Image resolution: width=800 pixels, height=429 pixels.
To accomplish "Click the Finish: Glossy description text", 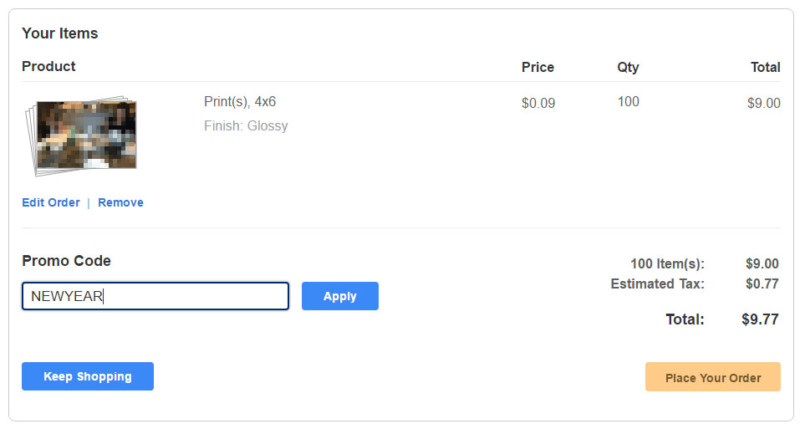I will (246, 125).
